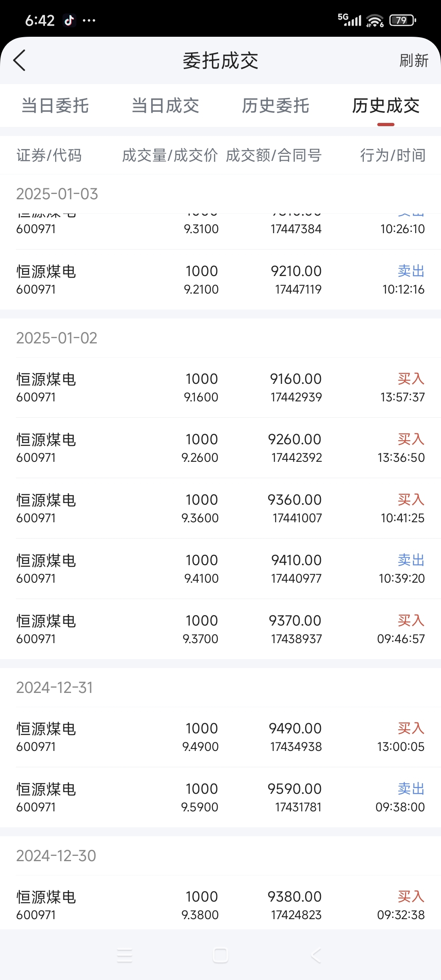Select trade with contract number 17440977
The image size is (441, 980).
[220, 569]
